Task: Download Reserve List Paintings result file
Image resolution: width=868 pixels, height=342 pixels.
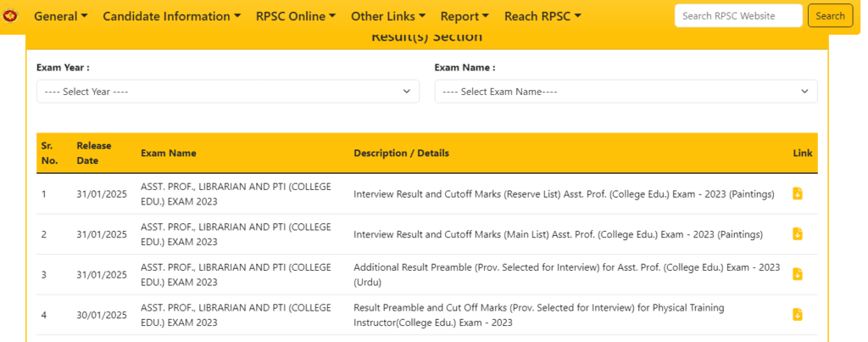Action: [798, 193]
